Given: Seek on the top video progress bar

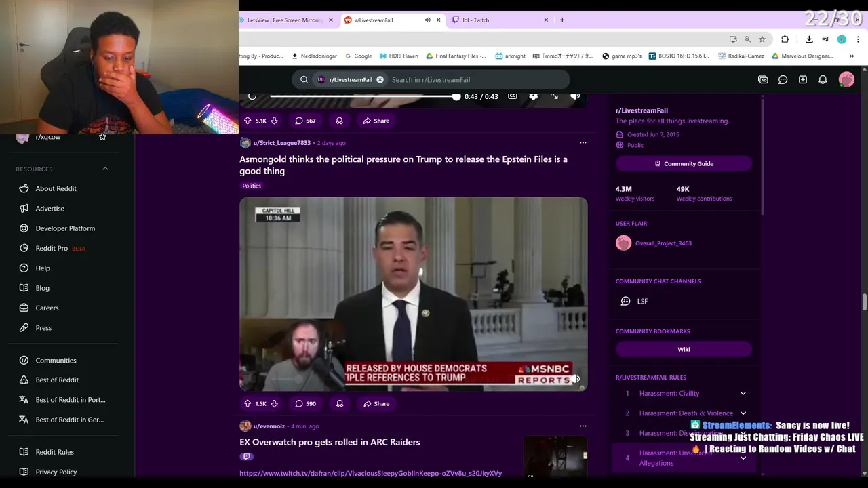Looking at the screenshot, I should click(363, 96).
